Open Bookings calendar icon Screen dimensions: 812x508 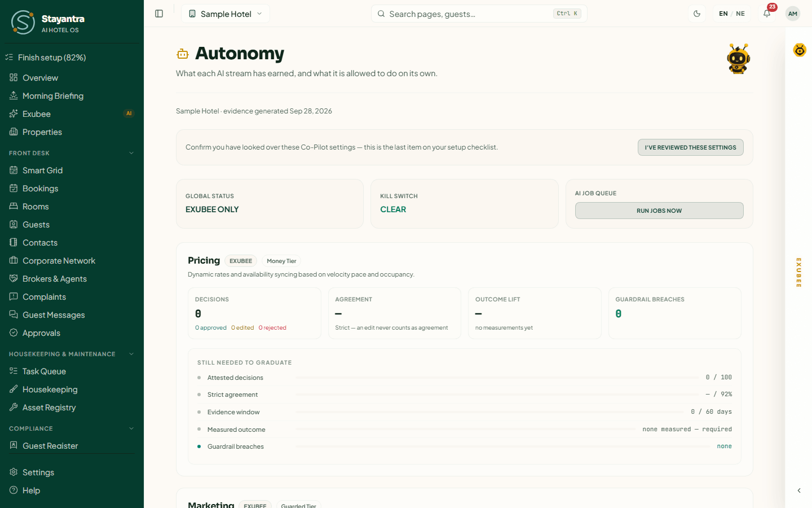coord(14,188)
